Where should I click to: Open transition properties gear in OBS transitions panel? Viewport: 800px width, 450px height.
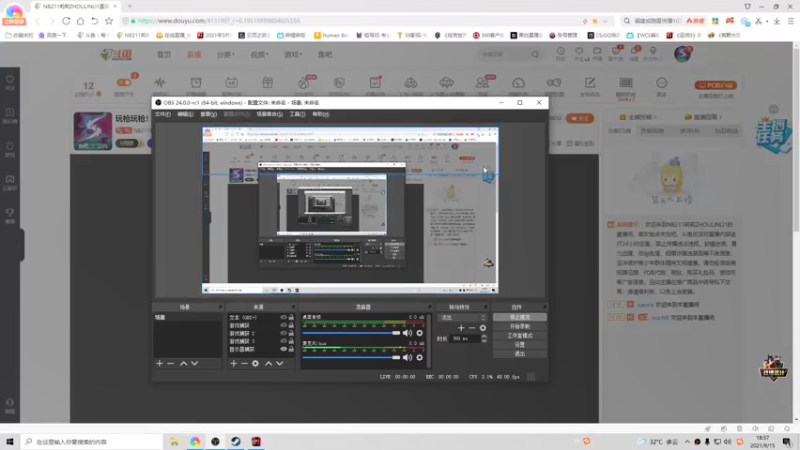pyautogui.click(x=483, y=328)
